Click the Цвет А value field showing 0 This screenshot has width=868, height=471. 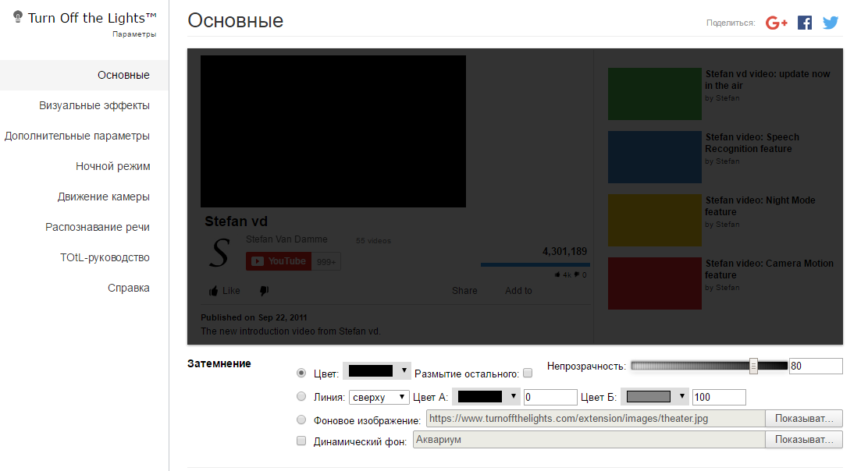(550, 397)
